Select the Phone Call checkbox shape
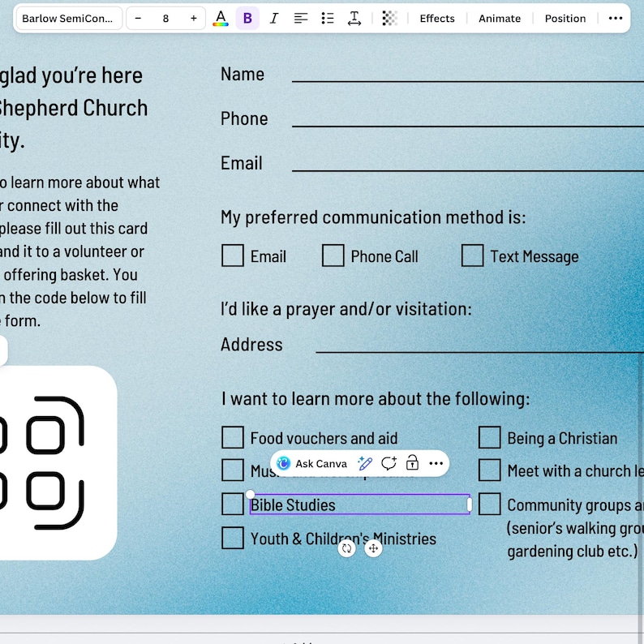Viewport: 644px width, 644px height. tap(333, 255)
